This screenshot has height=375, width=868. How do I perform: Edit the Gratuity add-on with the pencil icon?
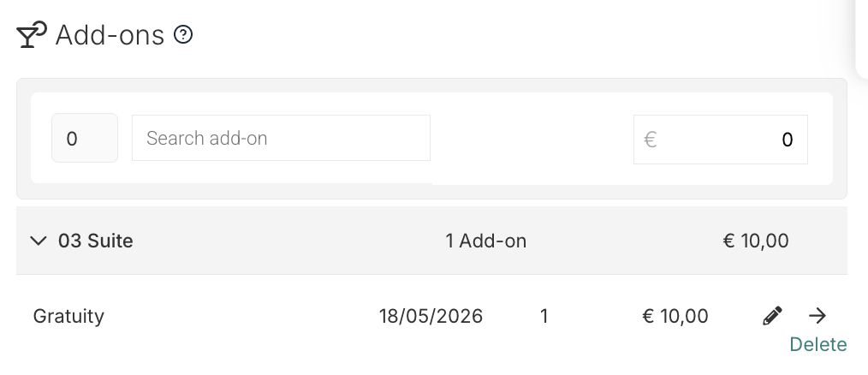[x=772, y=316]
